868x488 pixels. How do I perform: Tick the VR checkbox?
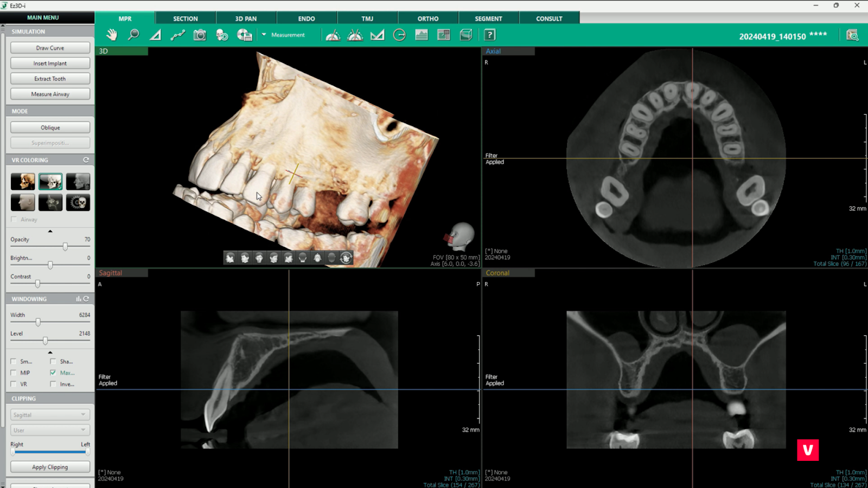(14, 384)
